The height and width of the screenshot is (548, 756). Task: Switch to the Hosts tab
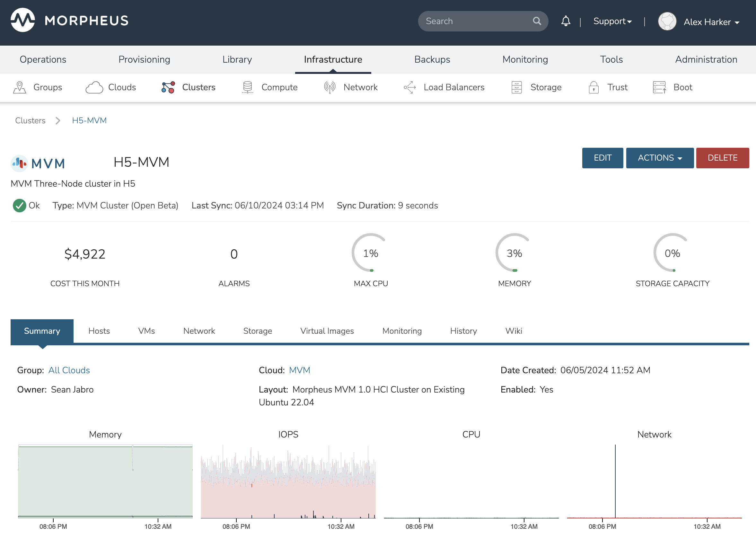tap(99, 331)
